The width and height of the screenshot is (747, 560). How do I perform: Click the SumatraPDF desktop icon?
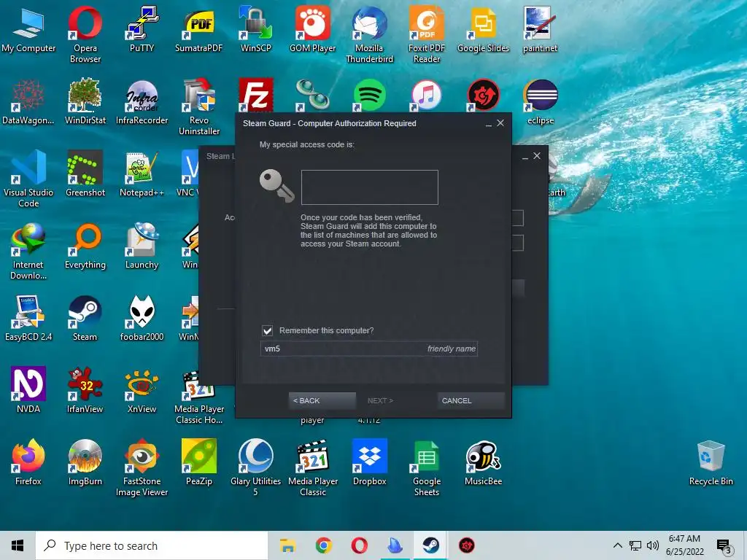click(x=198, y=29)
